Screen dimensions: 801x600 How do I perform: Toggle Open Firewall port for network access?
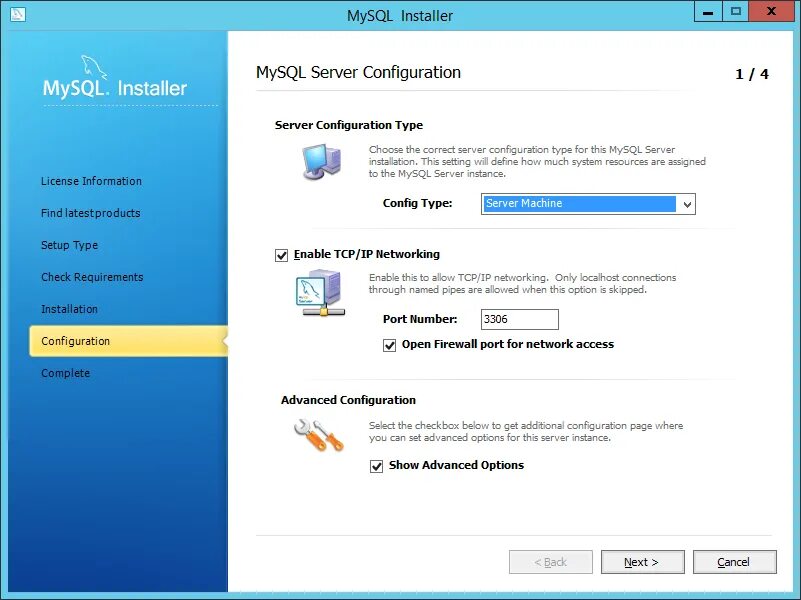pos(389,345)
